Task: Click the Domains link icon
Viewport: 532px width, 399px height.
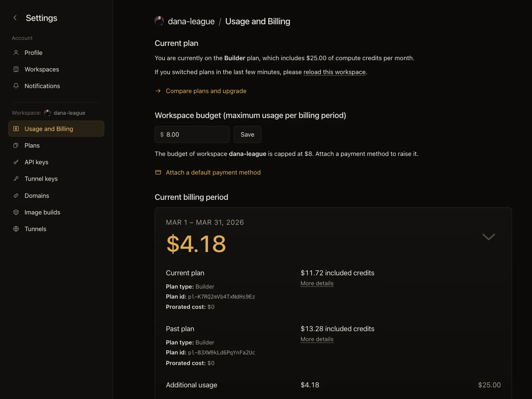Action: coord(16,196)
